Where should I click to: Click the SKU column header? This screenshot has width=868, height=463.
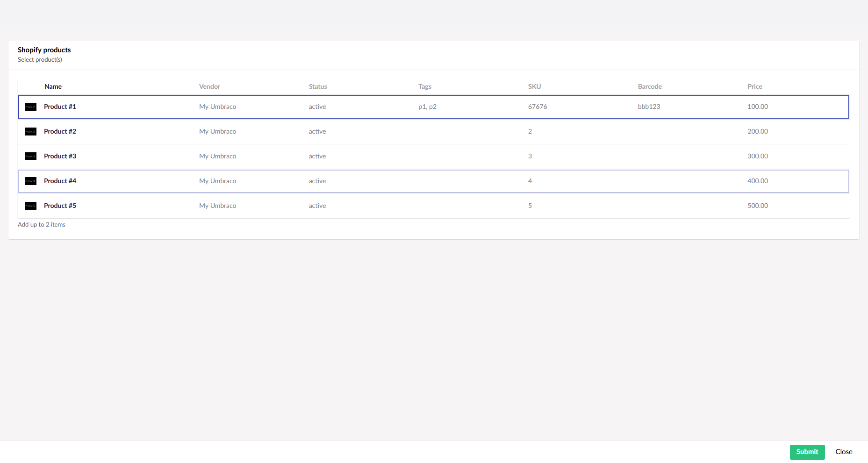pos(534,86)
